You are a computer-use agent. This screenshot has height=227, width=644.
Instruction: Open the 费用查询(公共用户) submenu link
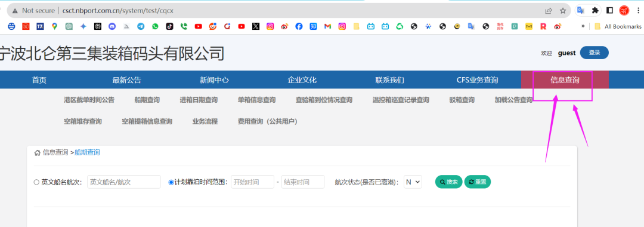(267, 121)
